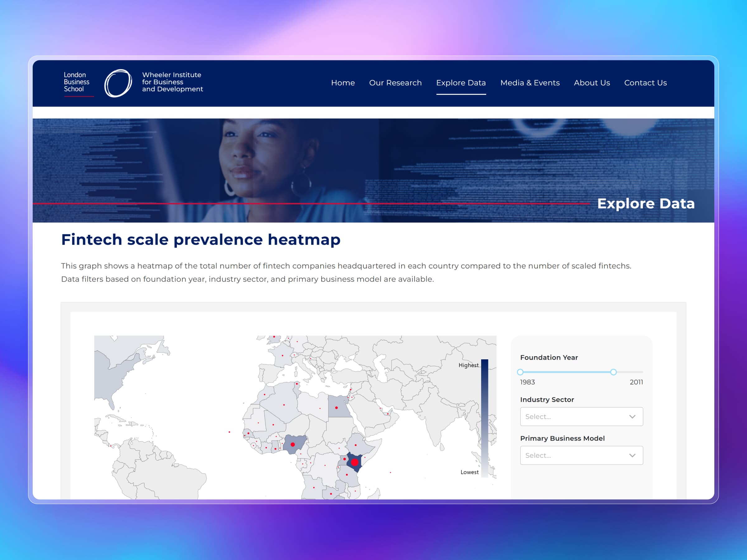
Task: Click the red dot on the United Kingdom
Action: pyautogui.click(x=275, y=337)
